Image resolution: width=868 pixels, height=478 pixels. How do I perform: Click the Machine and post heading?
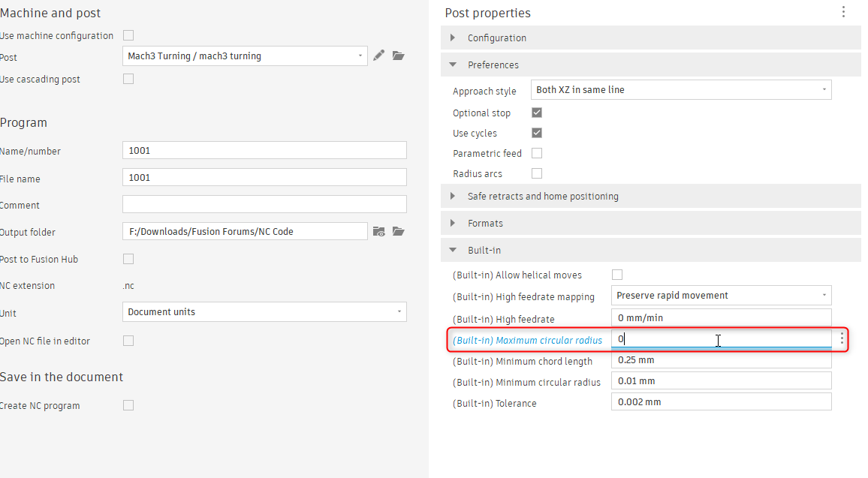point(50,13)
